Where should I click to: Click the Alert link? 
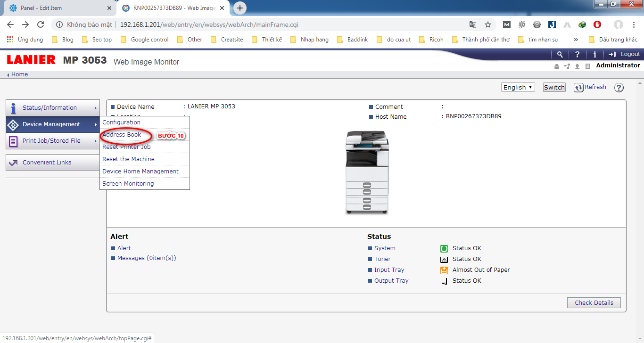point(124,248)
